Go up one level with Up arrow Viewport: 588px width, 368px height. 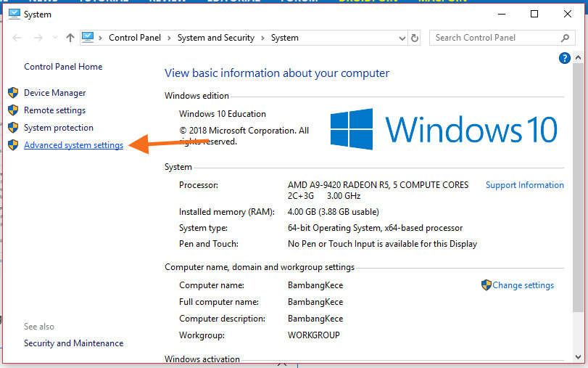(x=70, y=38)
